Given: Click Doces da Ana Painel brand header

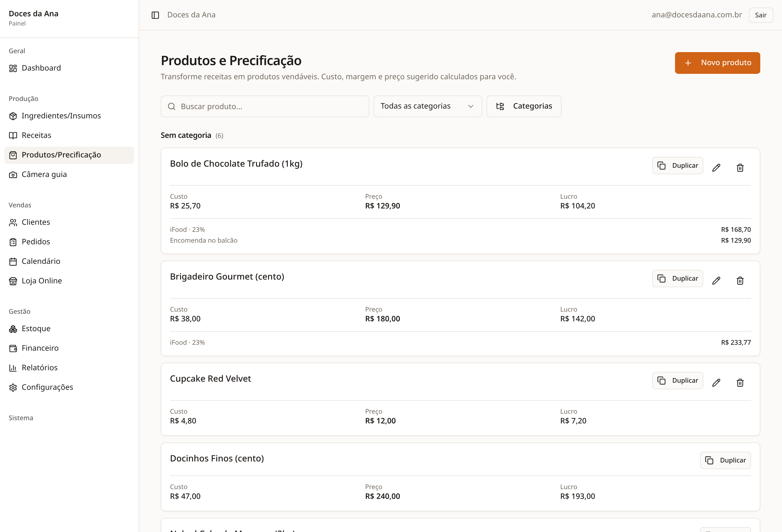Looking at the screenshot, I should [33, 18].
